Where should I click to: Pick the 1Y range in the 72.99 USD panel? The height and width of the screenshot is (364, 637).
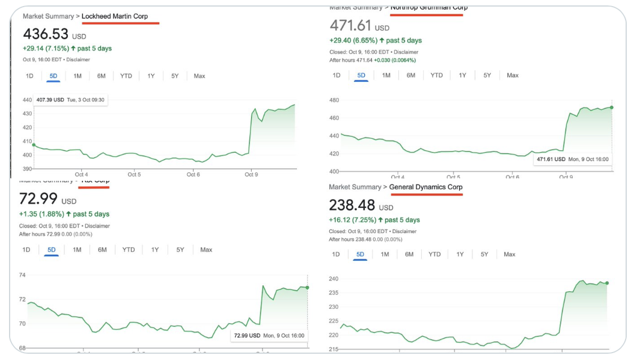pyautogui.click(x=155, y=249)
